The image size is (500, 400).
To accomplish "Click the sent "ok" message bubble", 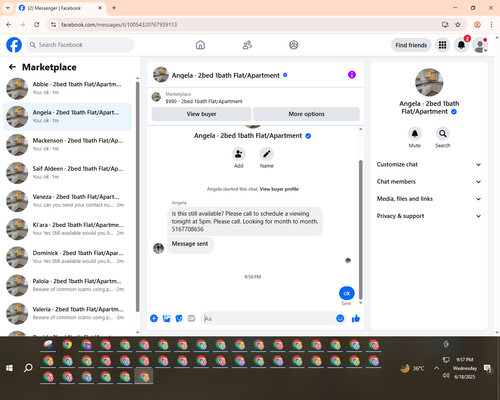I will [347, 293].
